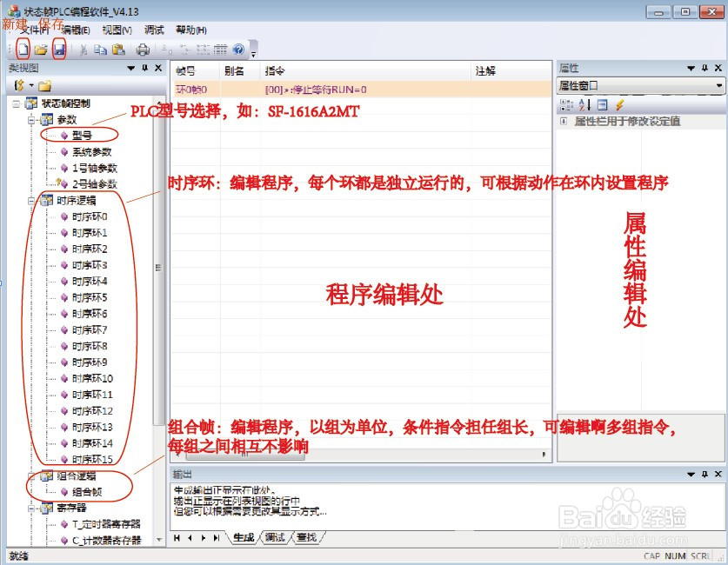Open toolbar options overflow arrow

(253, 50)
